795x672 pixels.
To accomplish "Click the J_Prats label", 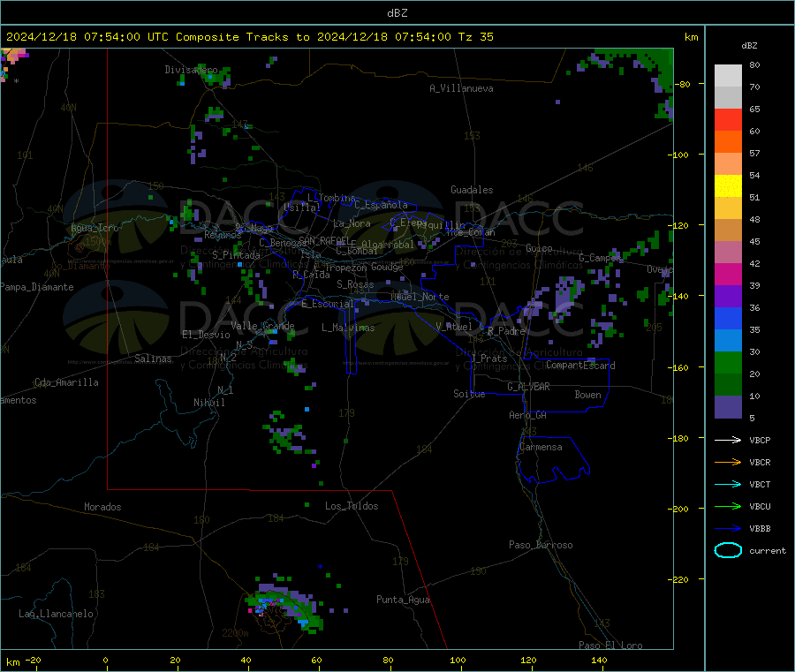I will 488,359.
